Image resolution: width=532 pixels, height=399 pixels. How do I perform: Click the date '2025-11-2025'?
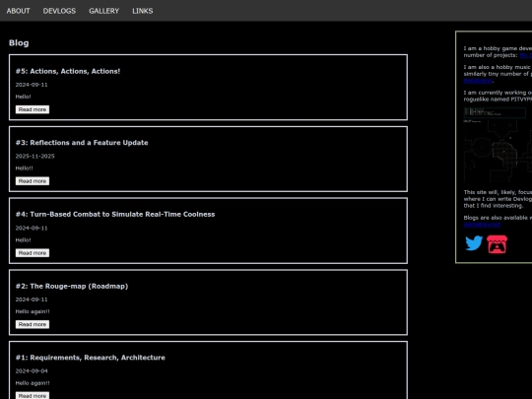34,156
